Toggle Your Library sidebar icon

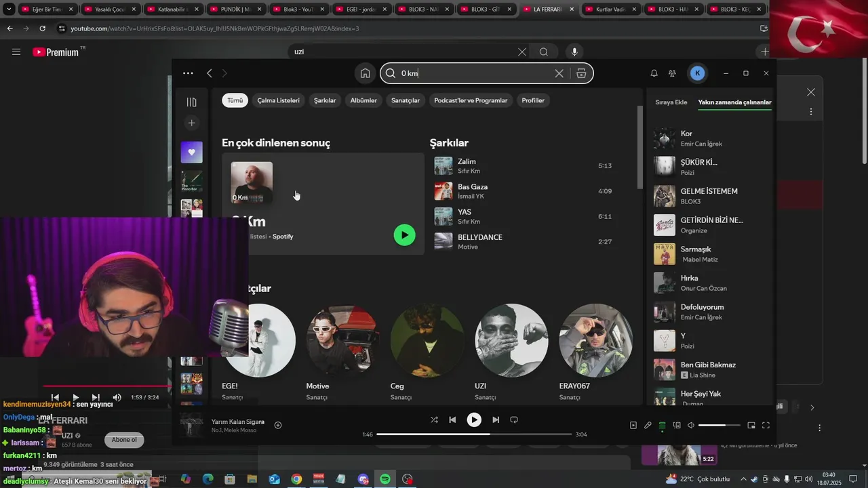click(191, 102)
